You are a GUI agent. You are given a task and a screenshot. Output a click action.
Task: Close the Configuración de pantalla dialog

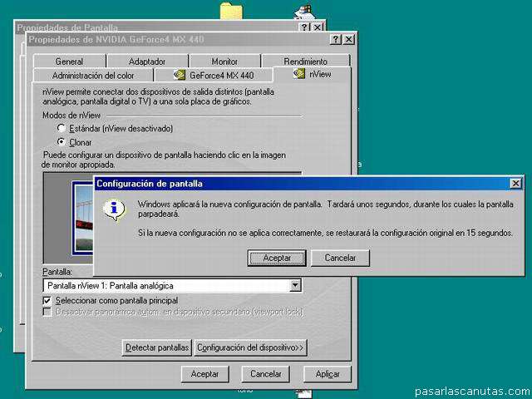[515, 183]
